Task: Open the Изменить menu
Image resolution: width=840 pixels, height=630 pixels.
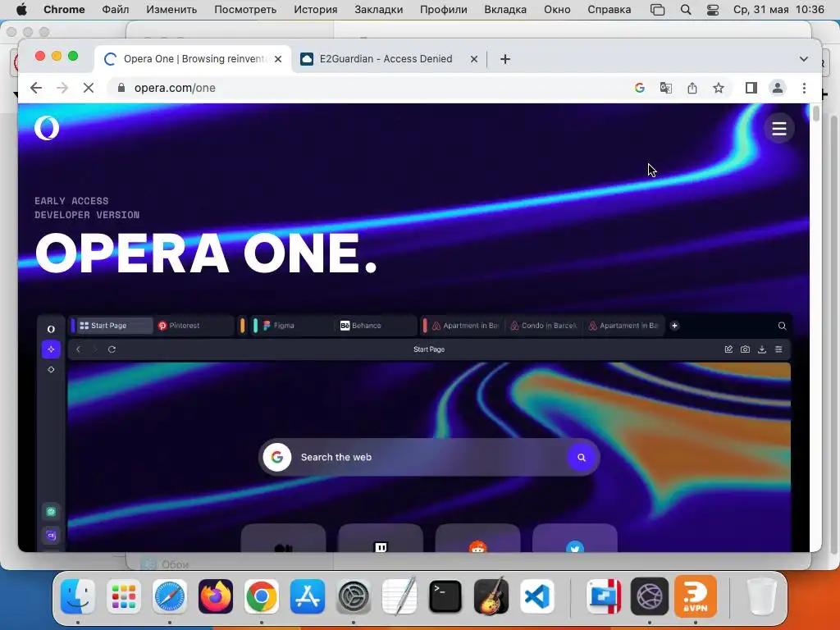Action: (x=171, y=10)
